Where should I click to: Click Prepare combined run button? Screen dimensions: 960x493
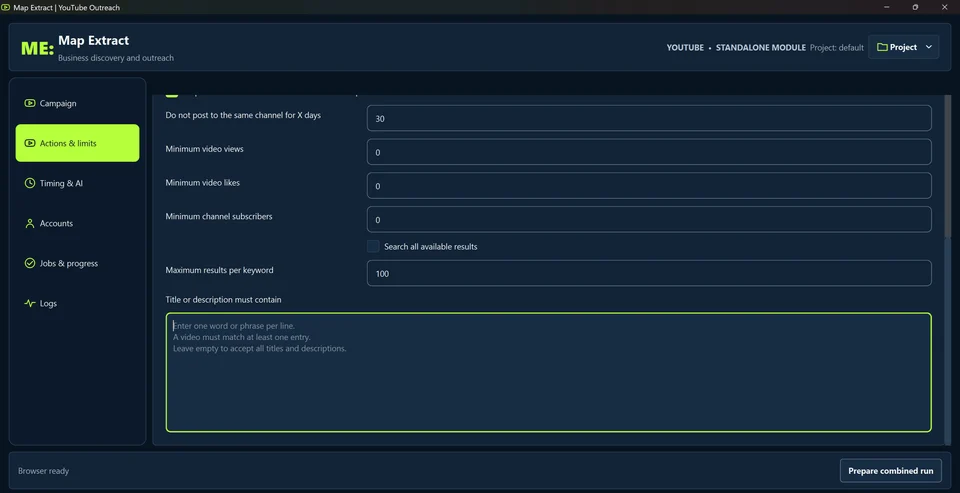pyautogui.click(x=890, y=471)
